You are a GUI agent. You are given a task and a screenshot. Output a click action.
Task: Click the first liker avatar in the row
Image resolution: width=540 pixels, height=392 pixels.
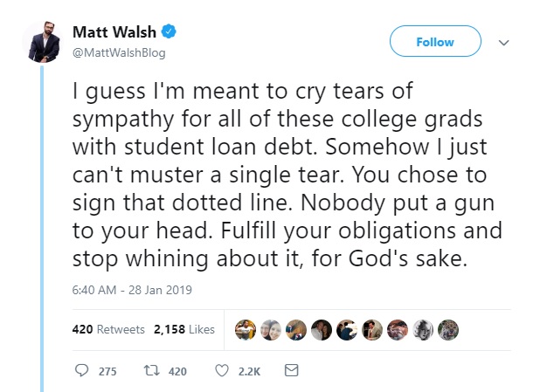pyautogui.click(x=246, y=329)
